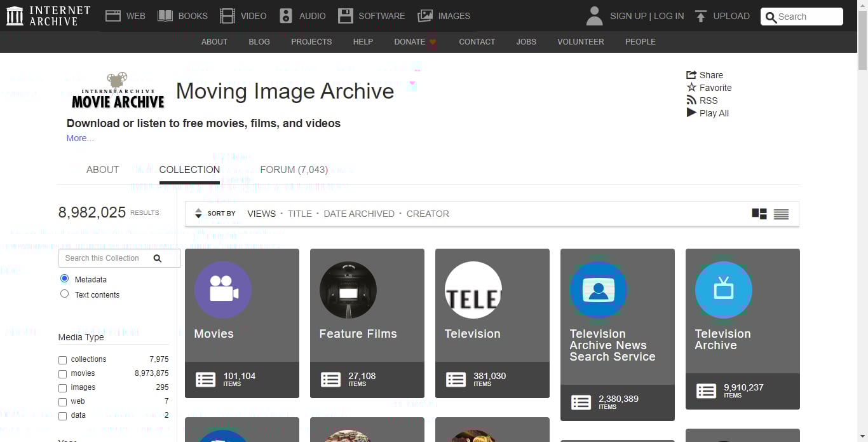Viewport: 868px width, 442px height.
Task: Check the images media type box
Action: 62,388
